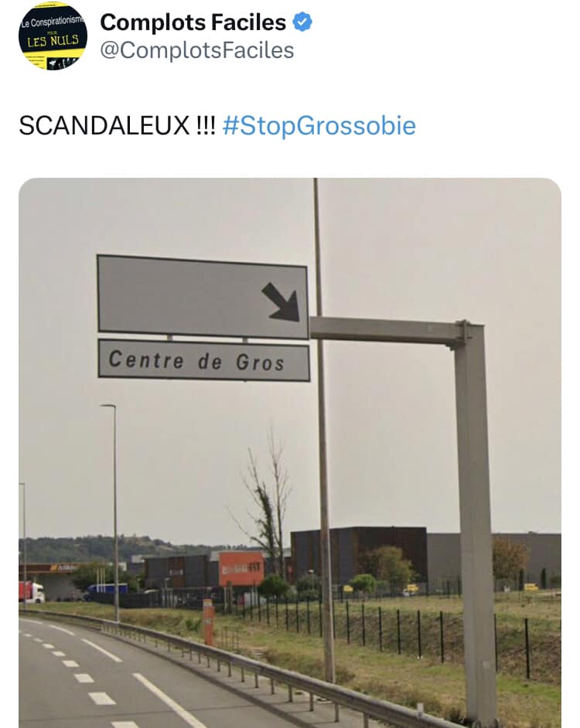Open the Complots Faciles profile avatar

point(53,36)
